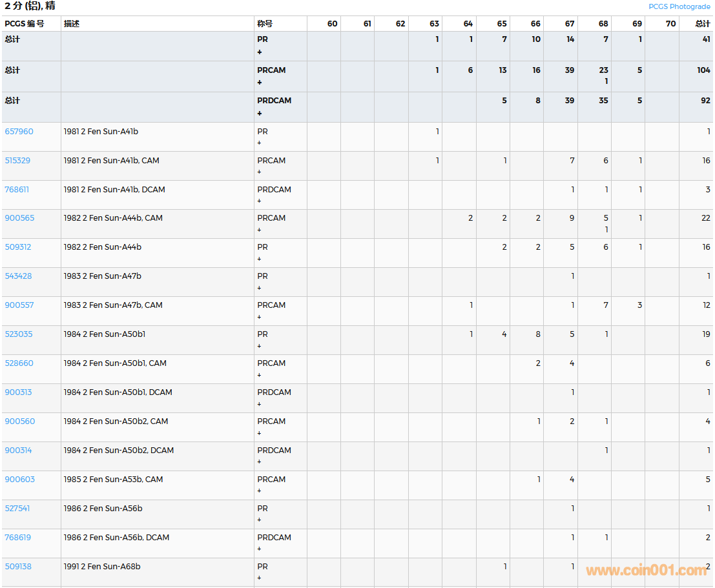Screen dimensions: 715x588
Task: Click the grade 70 column header
Action: coord(670,24)
